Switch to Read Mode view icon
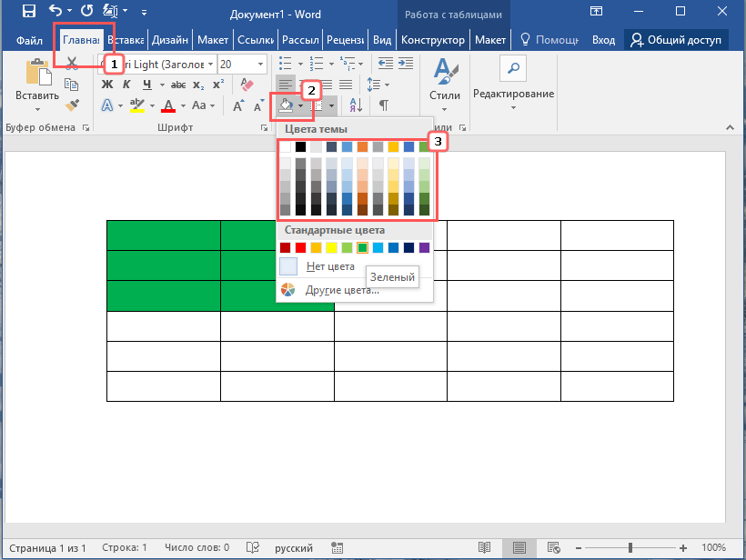The width and height of the screenshot is (746, 560). coord(485,548)
